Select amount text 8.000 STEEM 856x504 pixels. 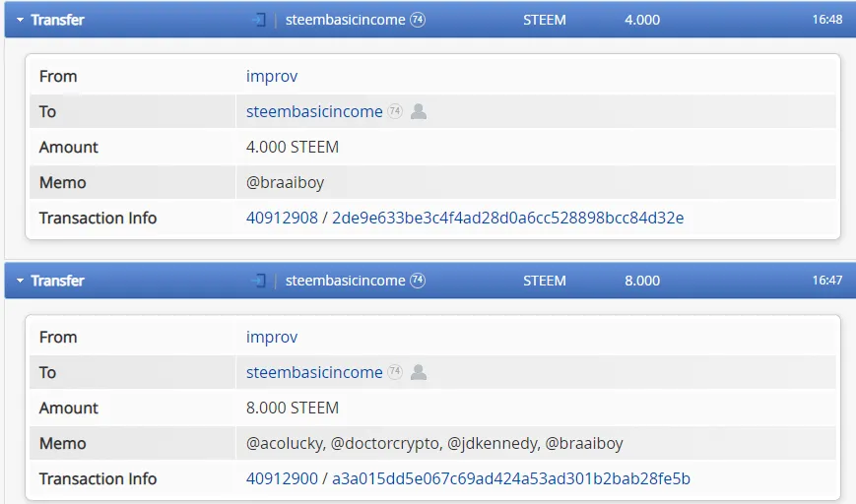293,408
